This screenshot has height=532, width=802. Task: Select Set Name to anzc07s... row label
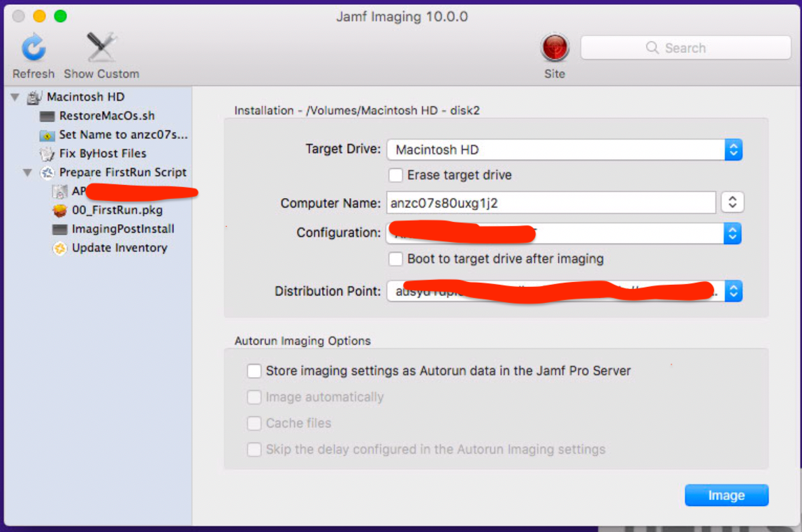(x=123, y=135)
